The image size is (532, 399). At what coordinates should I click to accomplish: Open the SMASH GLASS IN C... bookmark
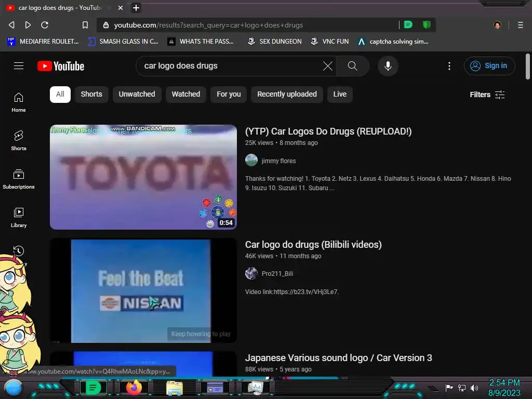pyautogui.click(x=123, y=42)
